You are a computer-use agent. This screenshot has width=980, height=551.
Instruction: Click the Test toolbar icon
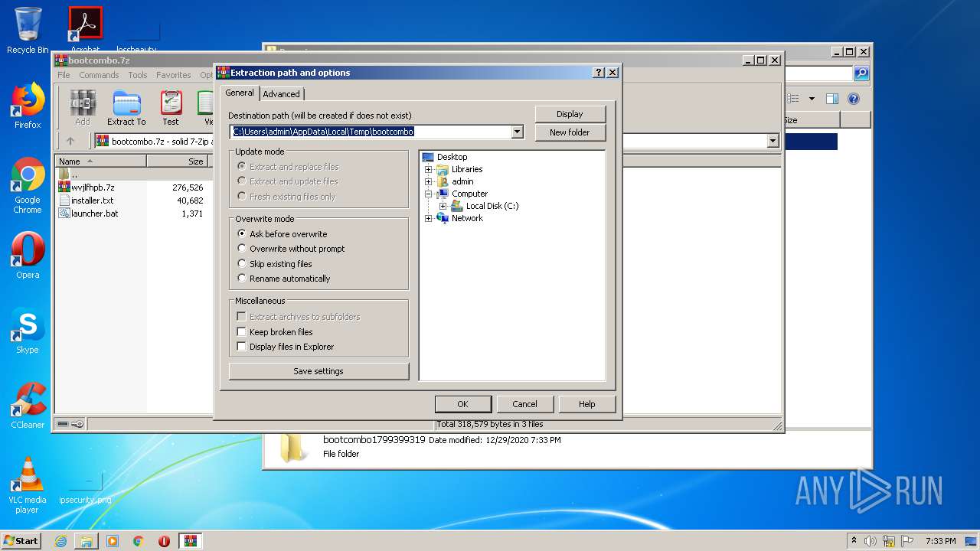[x=171, y=107]
